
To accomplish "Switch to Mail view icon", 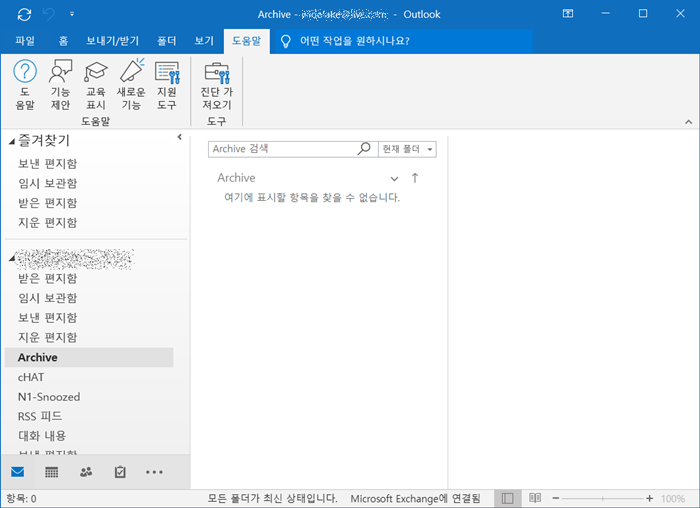I will click(17, 472).
